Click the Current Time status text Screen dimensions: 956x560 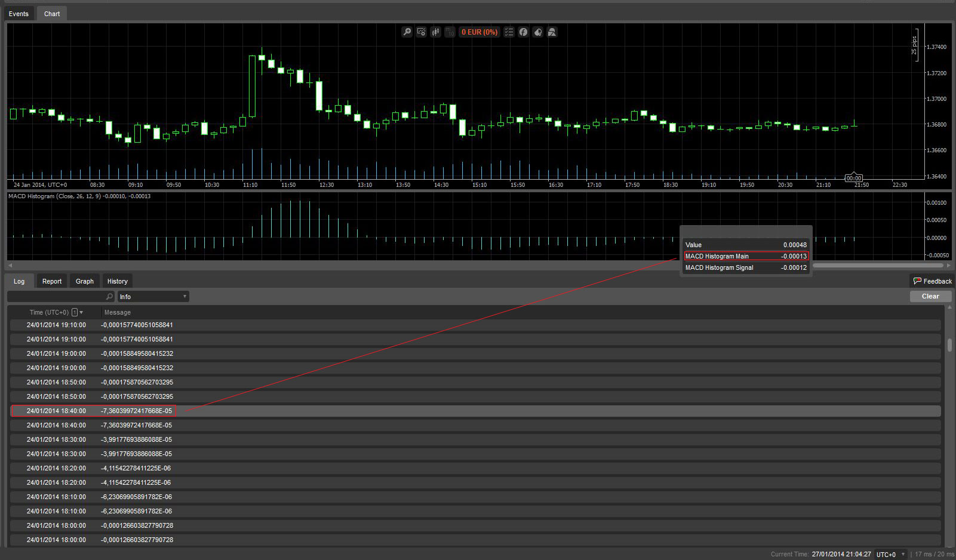tap(820, 555)
